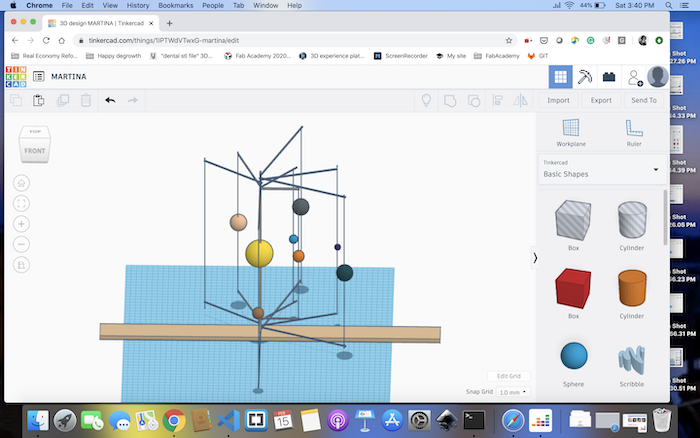
Task: Redo the last undone action
Action: [x=133, y=100]
